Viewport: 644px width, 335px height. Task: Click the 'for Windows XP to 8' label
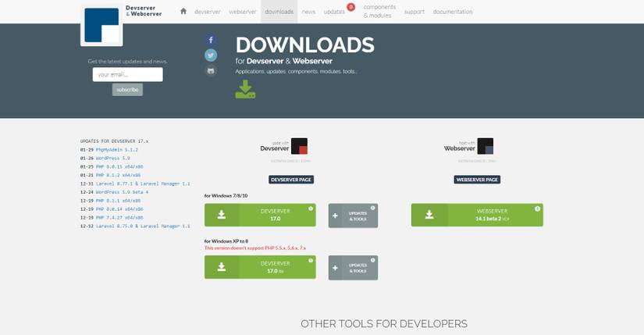(226, 241)
